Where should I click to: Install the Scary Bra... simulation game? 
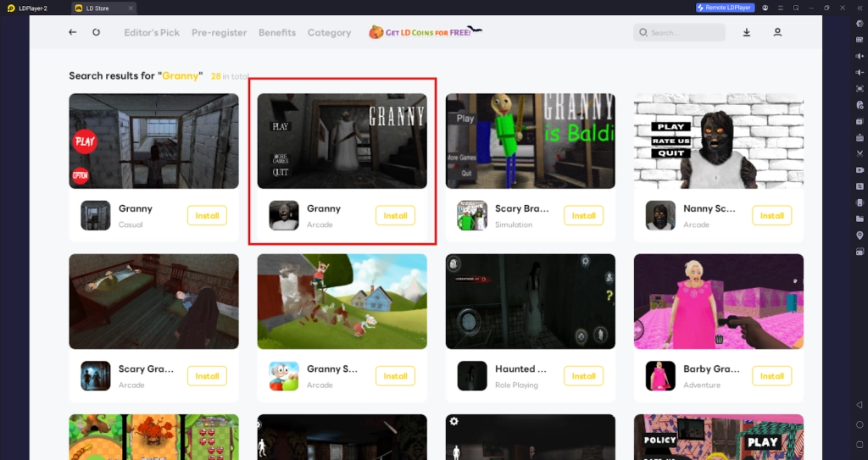pyautogui.click(x=583, y=216)
